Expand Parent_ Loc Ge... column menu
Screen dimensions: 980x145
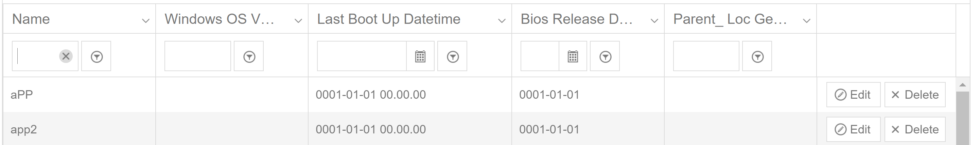pyautogui.click(x=806, y=20)
